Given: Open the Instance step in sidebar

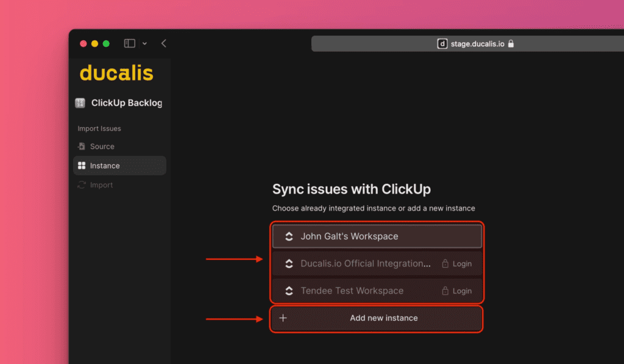Looking at the screenshot, I should (120, 166).
